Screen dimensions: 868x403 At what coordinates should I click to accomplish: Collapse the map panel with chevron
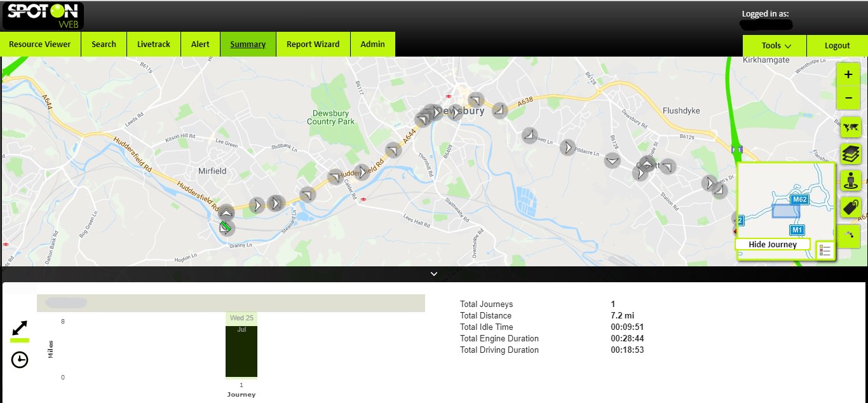click(434, 274)
